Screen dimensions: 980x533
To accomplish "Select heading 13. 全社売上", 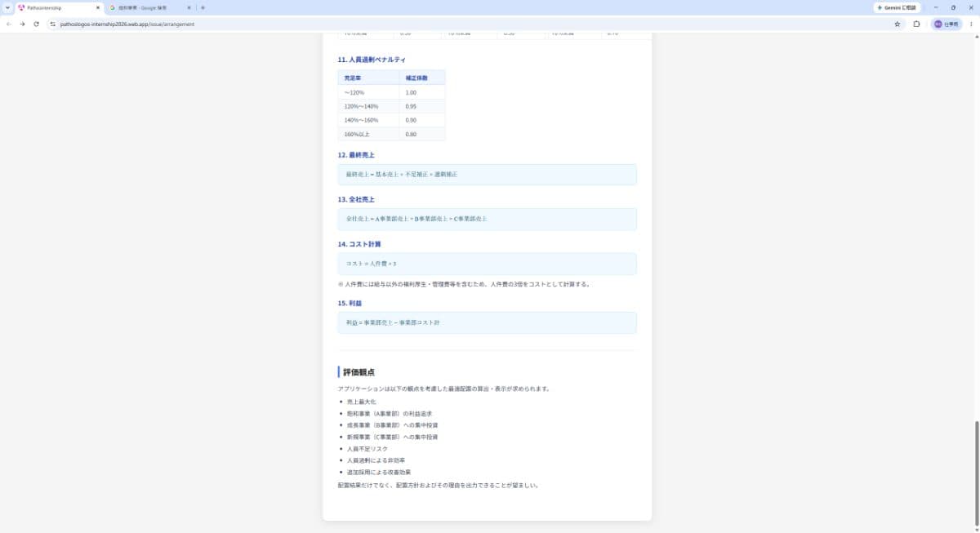I will tap(356, 199).
